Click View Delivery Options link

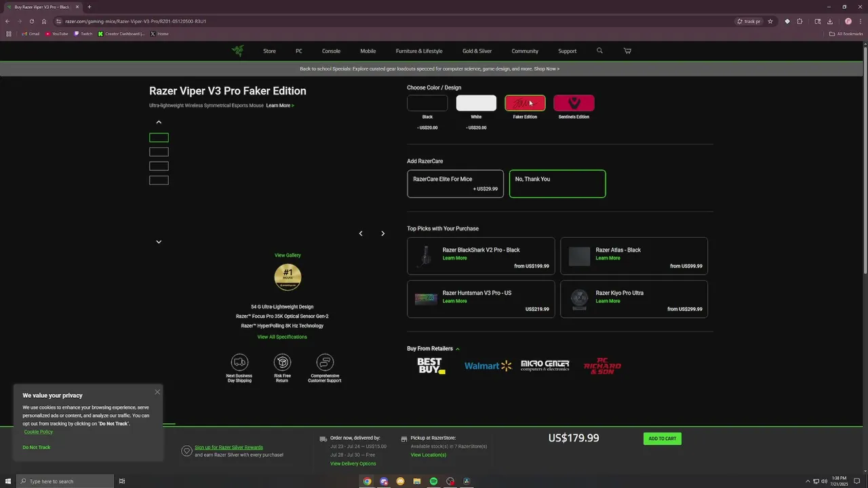tap(353, 464)
